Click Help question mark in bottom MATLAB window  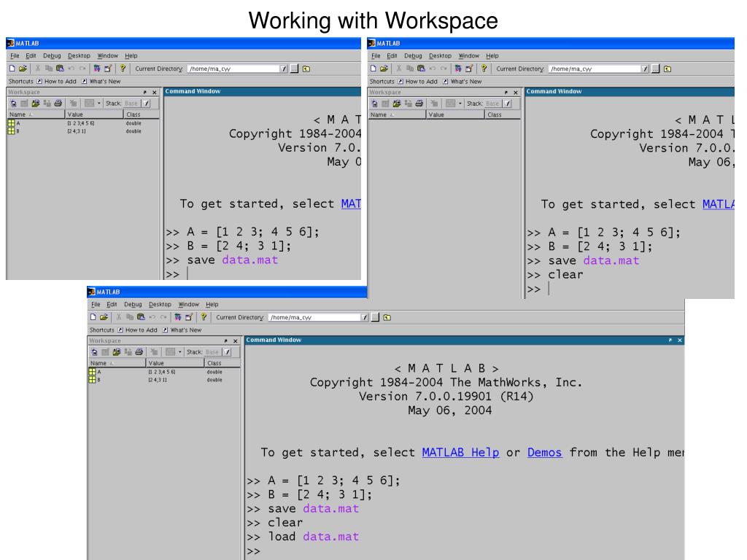(204, 316)
